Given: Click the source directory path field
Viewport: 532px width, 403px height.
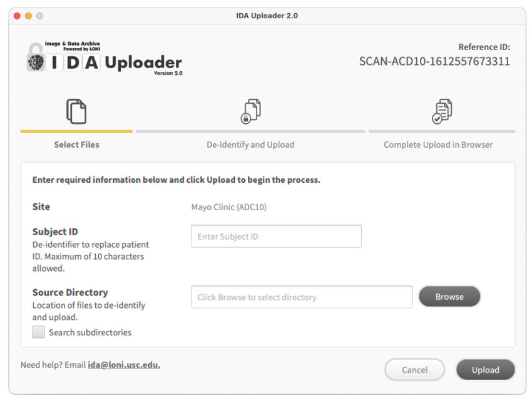Looking at the screenshot, I should tap(302, 297).
